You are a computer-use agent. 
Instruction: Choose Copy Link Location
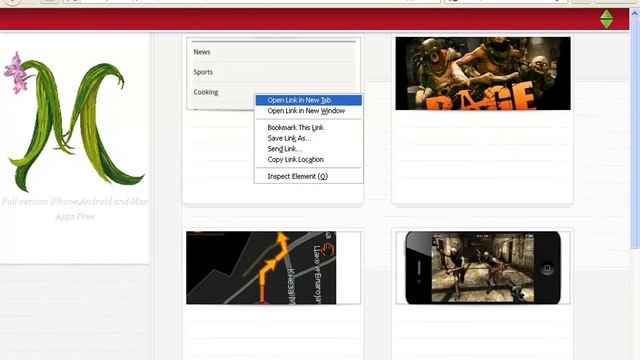point(309,159)
